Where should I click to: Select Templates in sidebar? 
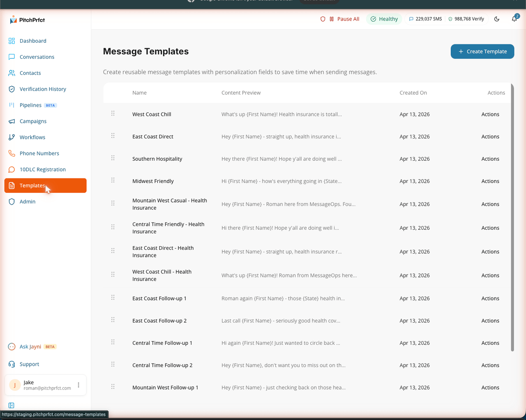pyautogui.click(x=45, y=185)
